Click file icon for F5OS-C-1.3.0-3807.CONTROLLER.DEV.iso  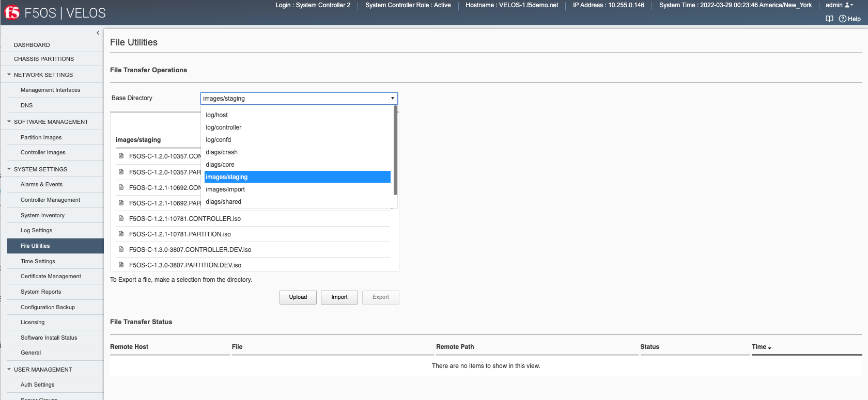[121, 249]
